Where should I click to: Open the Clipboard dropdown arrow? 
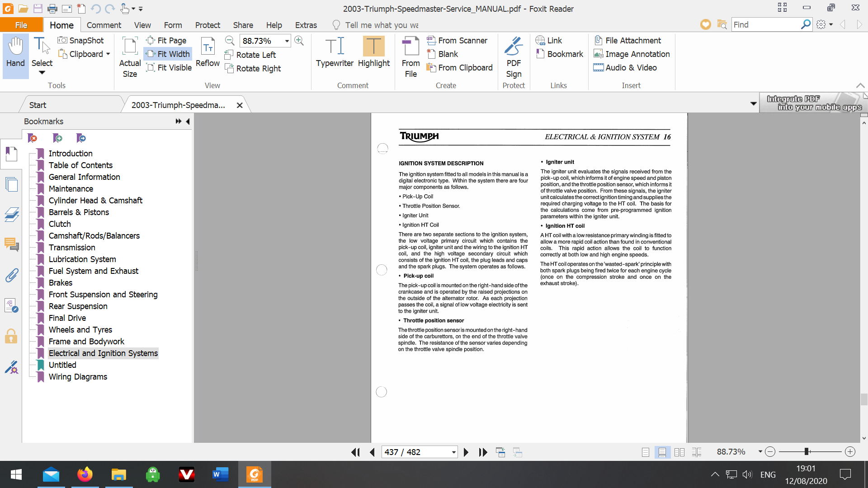pyautogui.click(x=108, y=54)
